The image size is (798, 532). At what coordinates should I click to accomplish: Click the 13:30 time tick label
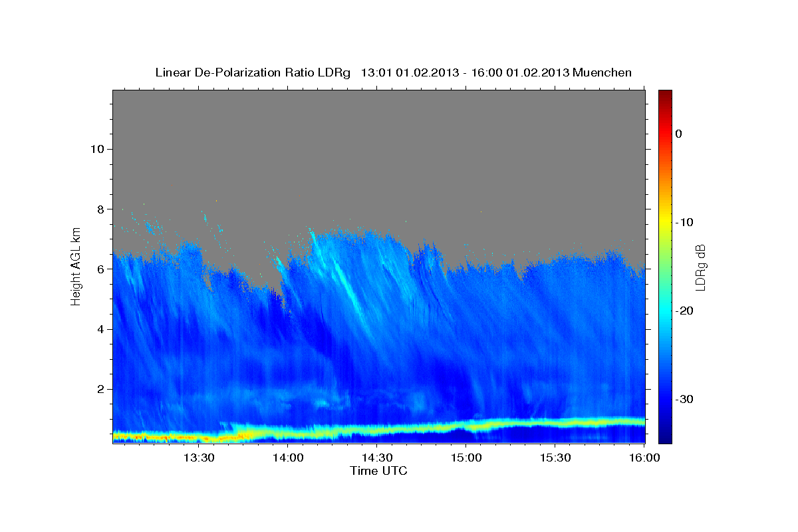(x=199, y=458)
